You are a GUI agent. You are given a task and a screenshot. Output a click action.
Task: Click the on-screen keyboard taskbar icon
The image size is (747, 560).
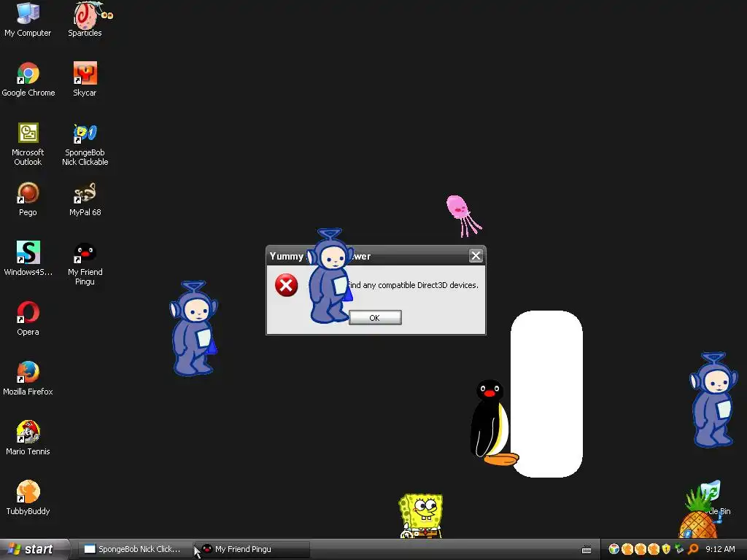click(x=587, y=550)
